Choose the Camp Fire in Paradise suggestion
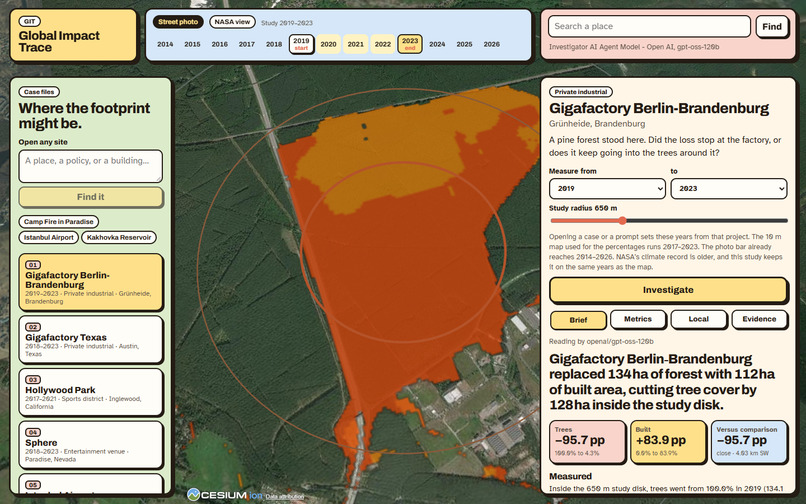Image resolution: width=806 pixels, height=504 pixels. 59,222
